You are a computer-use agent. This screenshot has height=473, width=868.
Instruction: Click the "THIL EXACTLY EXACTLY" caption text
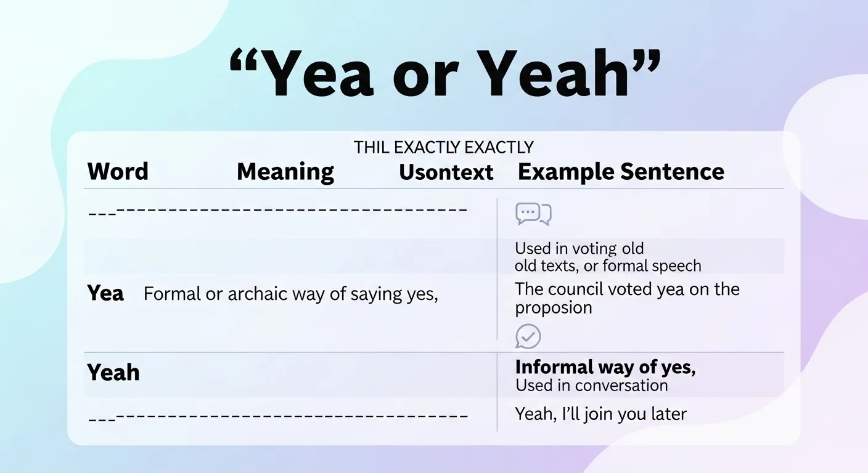443,148
